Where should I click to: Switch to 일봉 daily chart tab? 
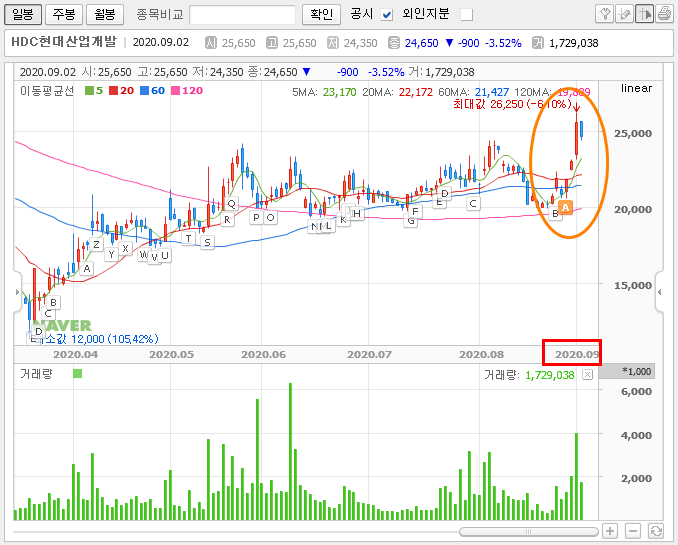click(23, 15)
